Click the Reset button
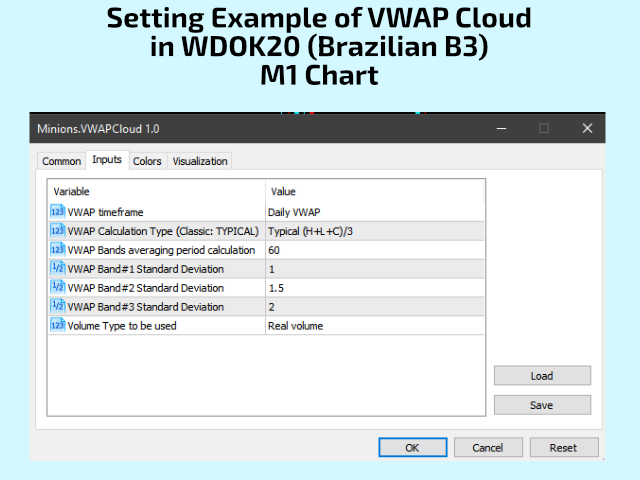 pos(563,448)
